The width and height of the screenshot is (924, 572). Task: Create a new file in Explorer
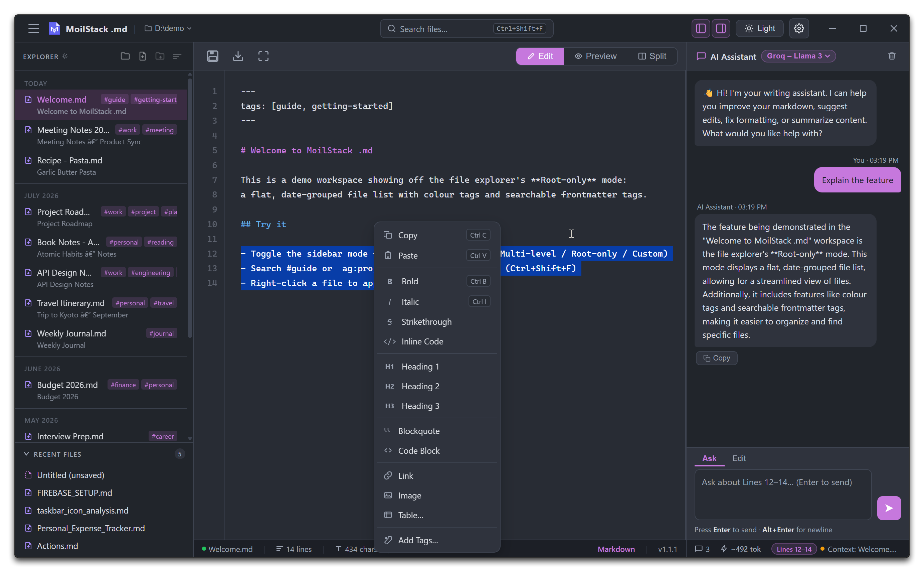tap(143, 56)
